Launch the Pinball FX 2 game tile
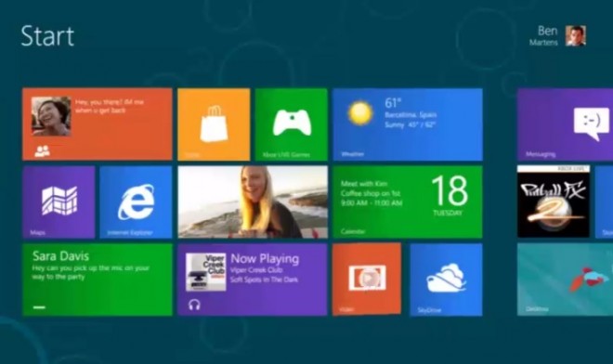 coord(554,201)
